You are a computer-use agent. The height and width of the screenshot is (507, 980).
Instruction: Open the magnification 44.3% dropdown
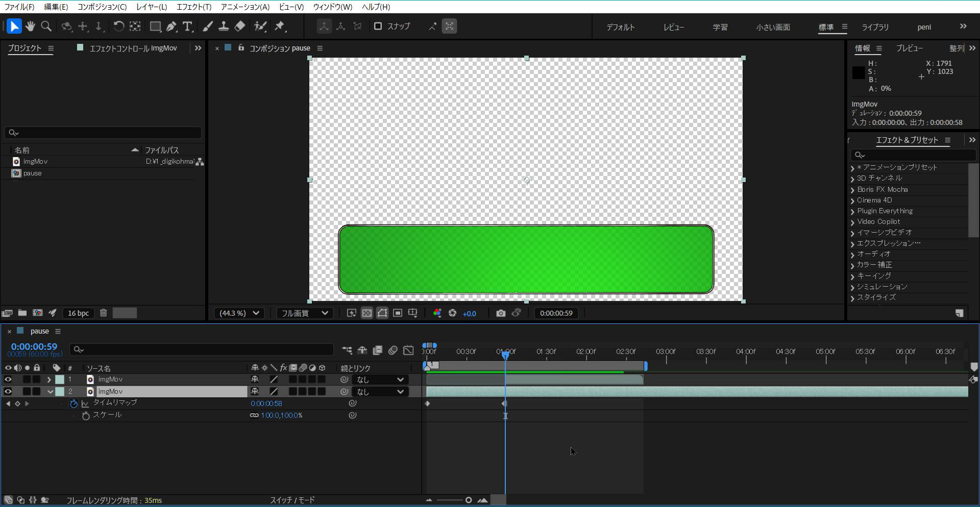click(239, 313)
